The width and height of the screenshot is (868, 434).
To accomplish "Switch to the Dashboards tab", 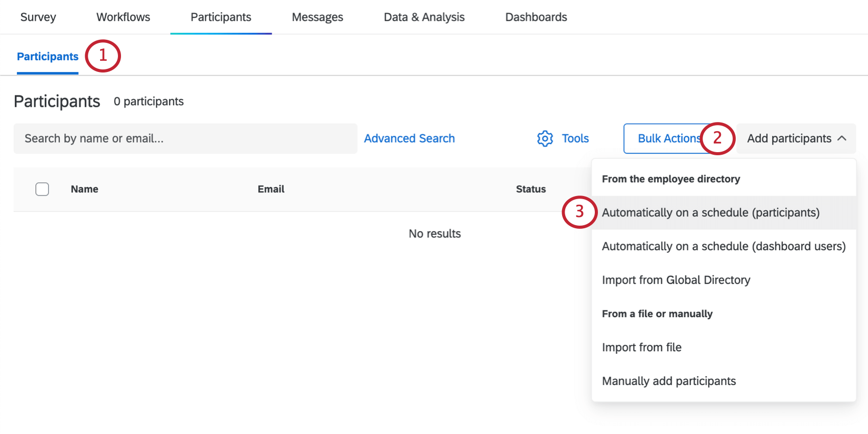I will [536, 17].
